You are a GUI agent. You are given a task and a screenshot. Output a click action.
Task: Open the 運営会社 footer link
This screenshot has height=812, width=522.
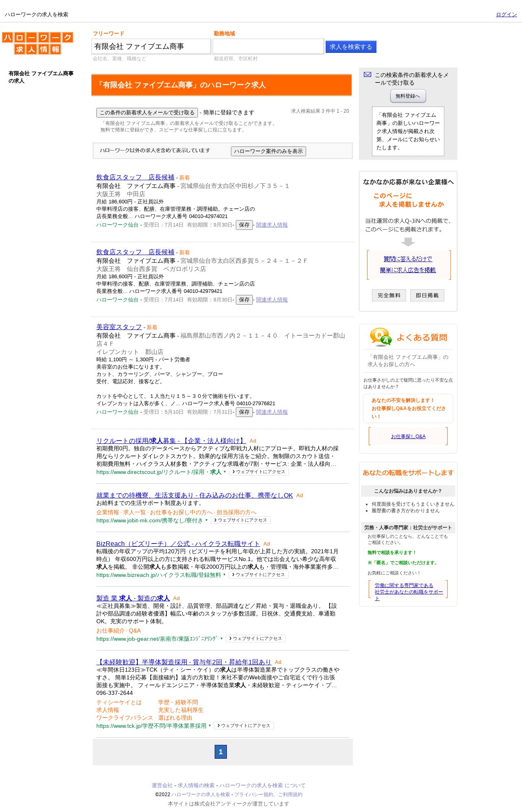coord(162,786)
